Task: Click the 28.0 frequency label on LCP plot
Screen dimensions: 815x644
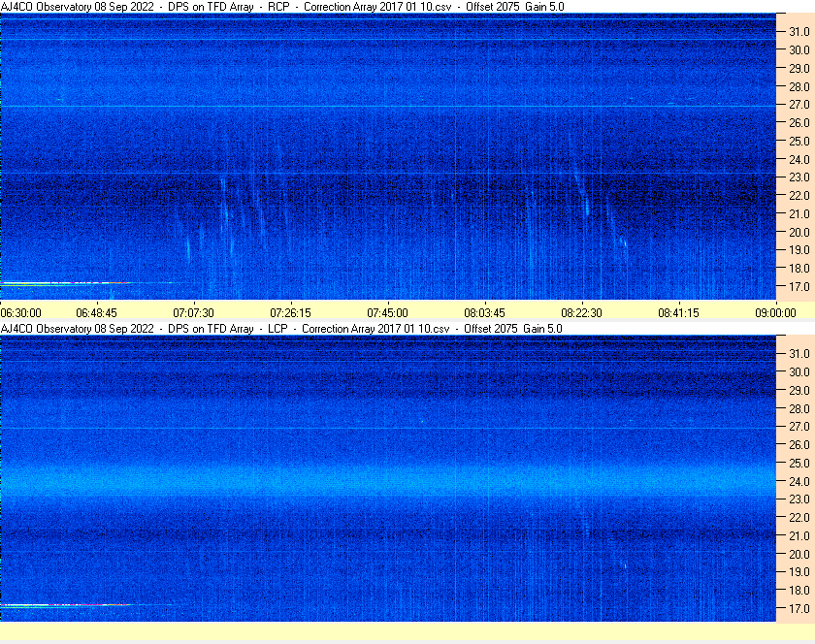Action: coord(799,408)
